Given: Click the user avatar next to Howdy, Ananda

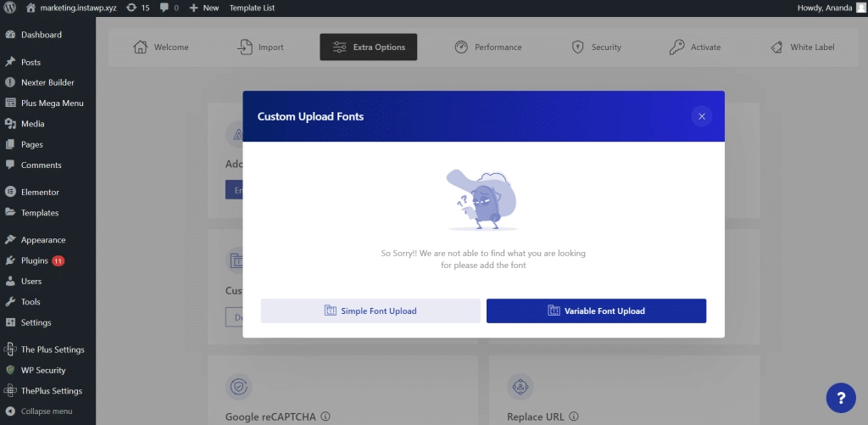Looking at the screenshot, I should [860, 8].
